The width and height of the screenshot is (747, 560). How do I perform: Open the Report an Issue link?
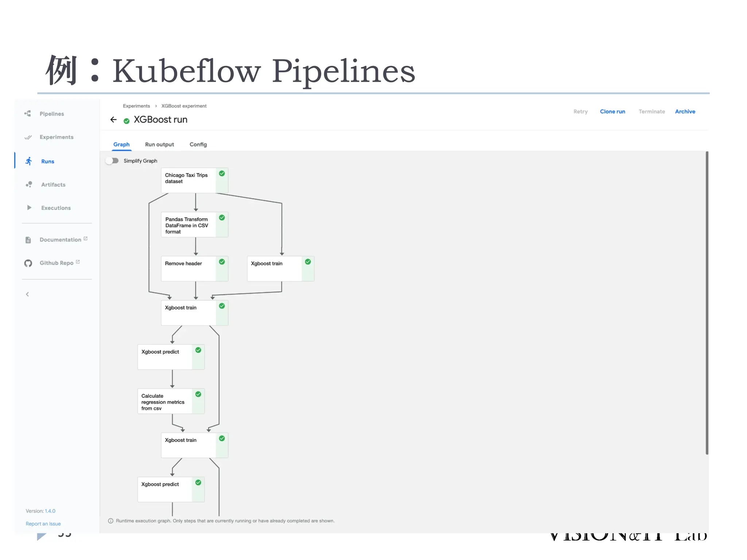(x=43, y=524)
